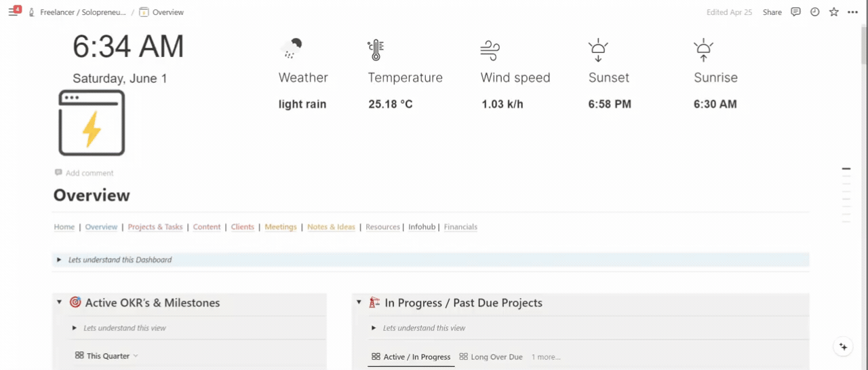
Task: Click the Notion AI sparkle button
Action: pyautogui.click(x=843, y=347)
